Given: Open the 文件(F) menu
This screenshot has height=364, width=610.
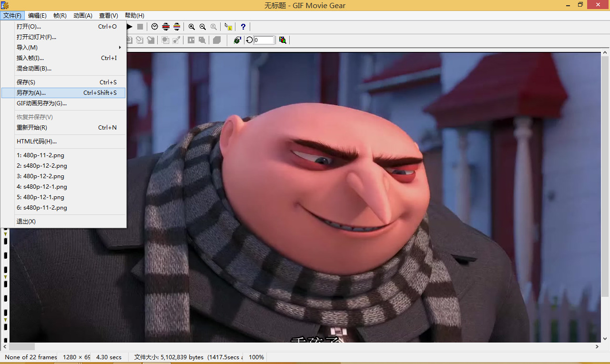Looking at the screenshot, I should 12,16.
